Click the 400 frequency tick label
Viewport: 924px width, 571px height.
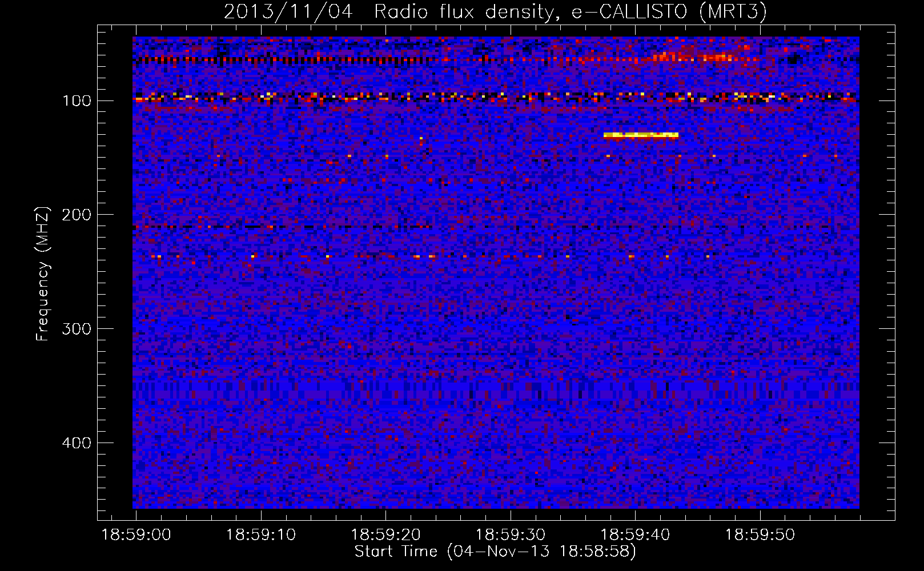(77, 444)
